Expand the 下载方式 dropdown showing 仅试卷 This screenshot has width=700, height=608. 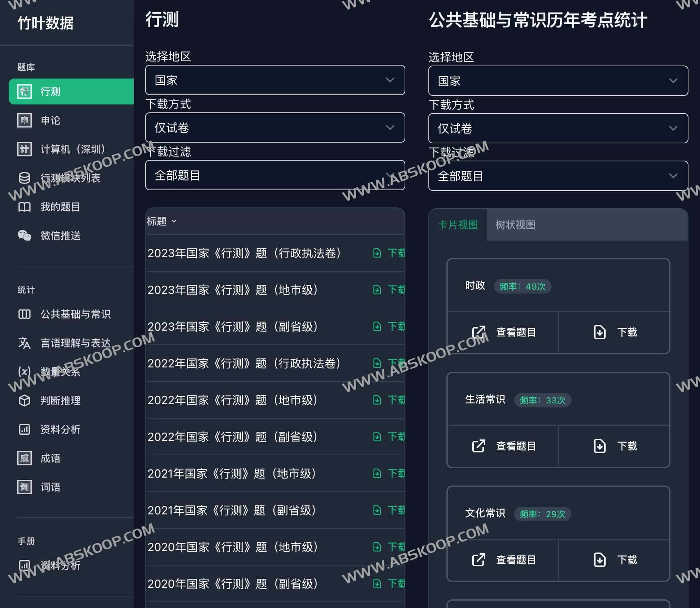(x=275, y=128)
